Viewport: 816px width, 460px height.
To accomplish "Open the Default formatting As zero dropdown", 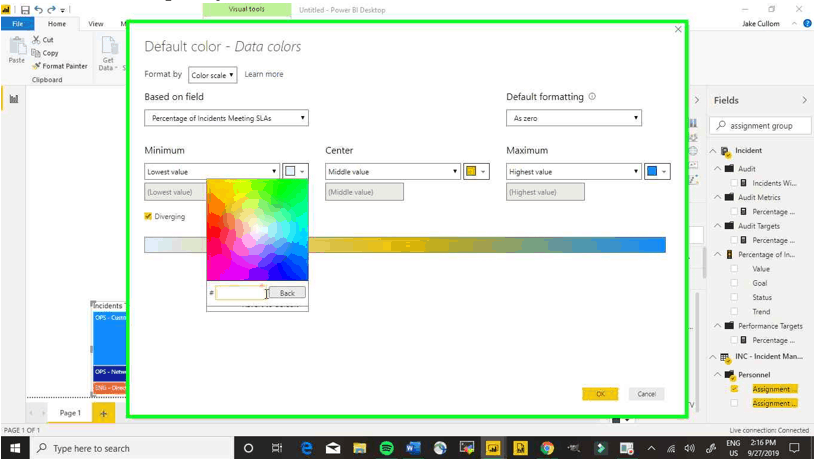I will click(573, 118).
